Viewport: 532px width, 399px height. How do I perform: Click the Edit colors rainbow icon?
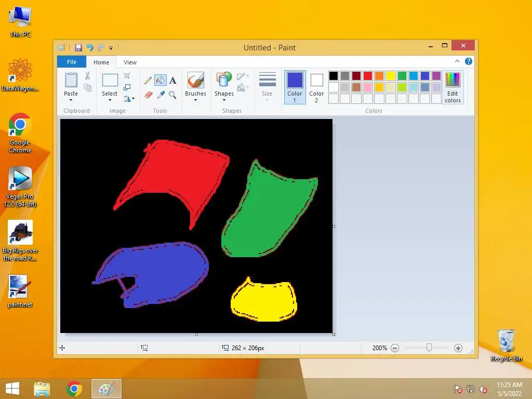click(x=453, y=80)
